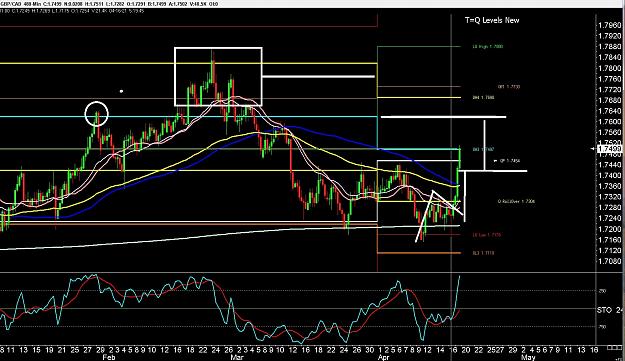The height and width of the screenshot is (361, 625).
Task: Click the 1.7800 price axis label
Action: (x=610, y=68)
